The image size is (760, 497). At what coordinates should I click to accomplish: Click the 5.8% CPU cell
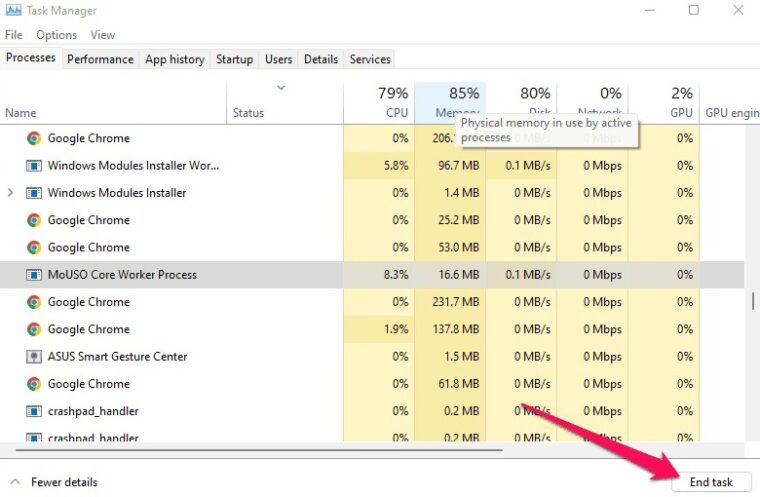pyautogui.click(x=379, y=166)
